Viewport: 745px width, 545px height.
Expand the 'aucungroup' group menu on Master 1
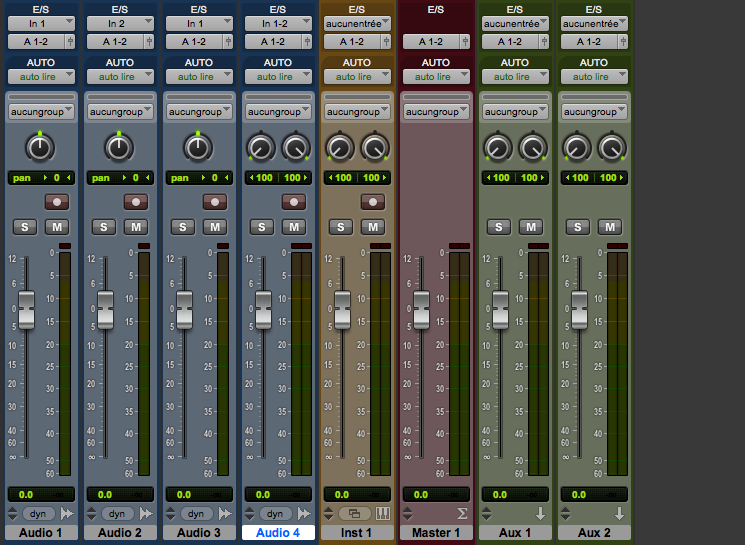coord(436,112)
